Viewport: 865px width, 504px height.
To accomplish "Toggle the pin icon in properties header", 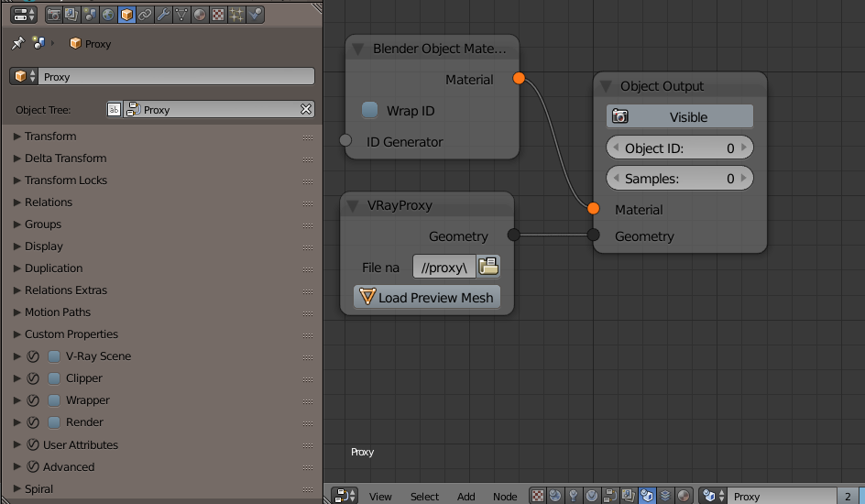I will [x=17, y=43].
